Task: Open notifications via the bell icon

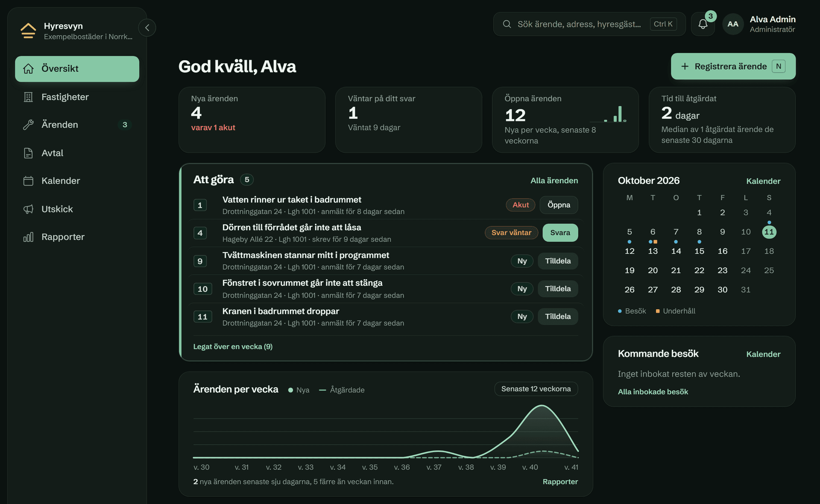Action: [x=703, y=24]
